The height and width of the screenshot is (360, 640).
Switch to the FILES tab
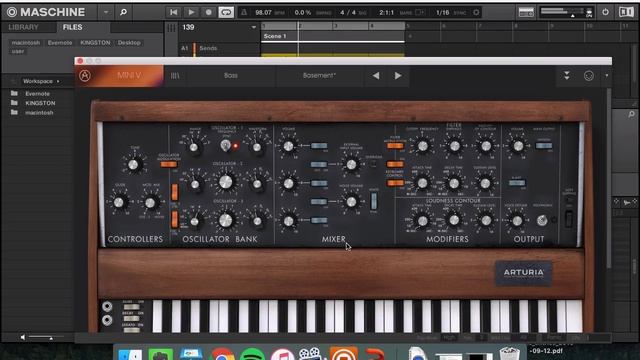pos(73,27)
